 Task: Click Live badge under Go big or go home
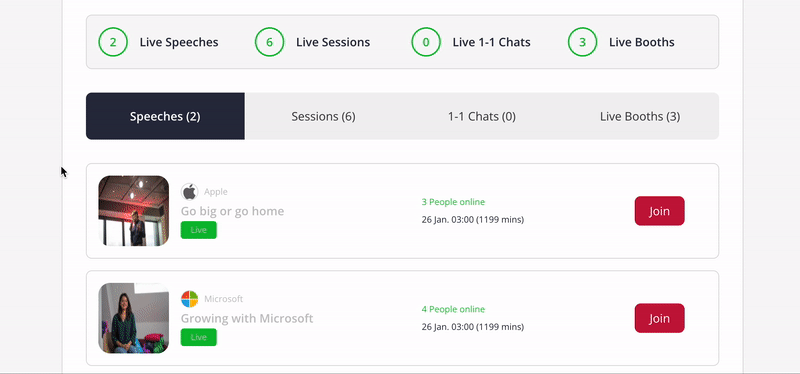coord(198,230)
